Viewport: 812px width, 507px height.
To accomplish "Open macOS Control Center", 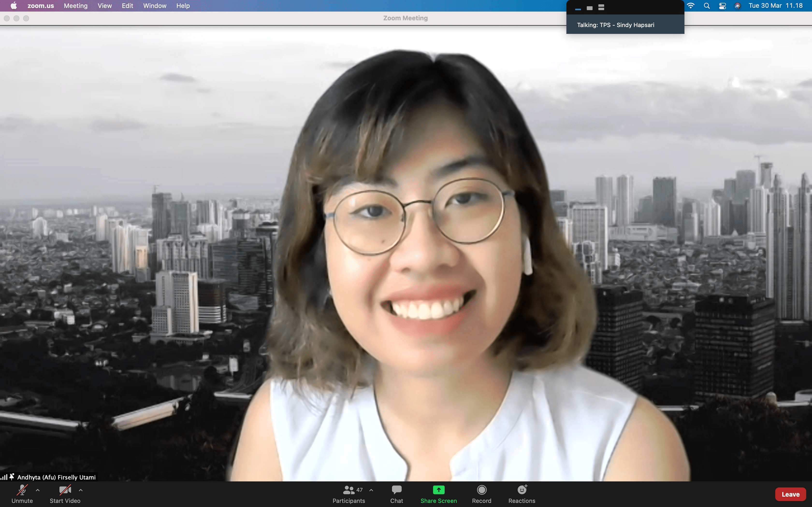I will pos(722,6).
